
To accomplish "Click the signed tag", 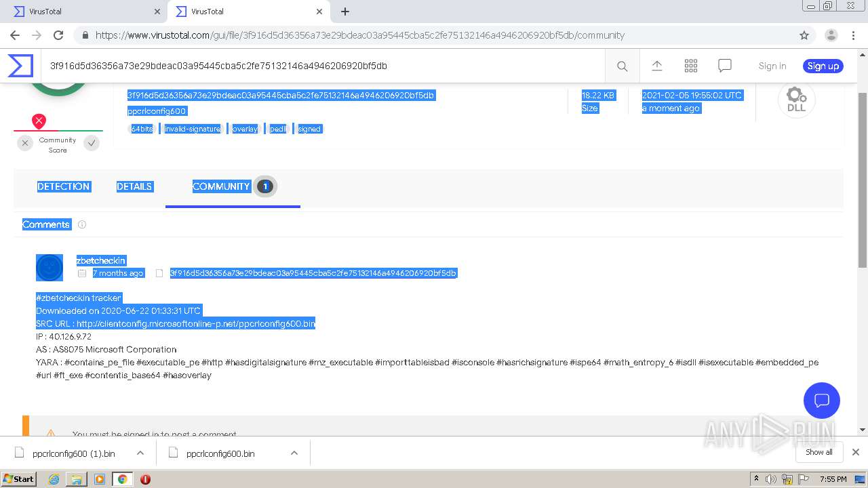I will pos(309,129).
